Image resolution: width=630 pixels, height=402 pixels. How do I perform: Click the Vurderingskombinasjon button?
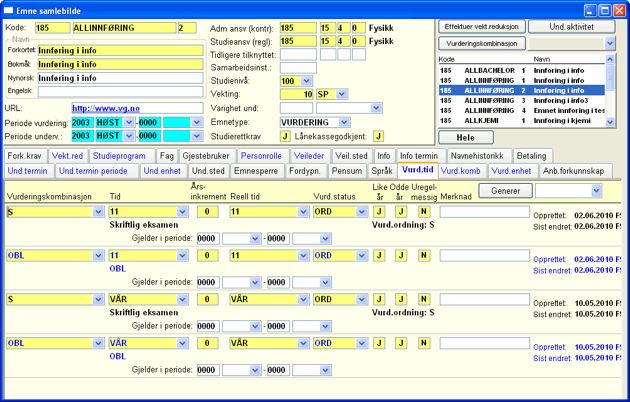pos(481,43)
